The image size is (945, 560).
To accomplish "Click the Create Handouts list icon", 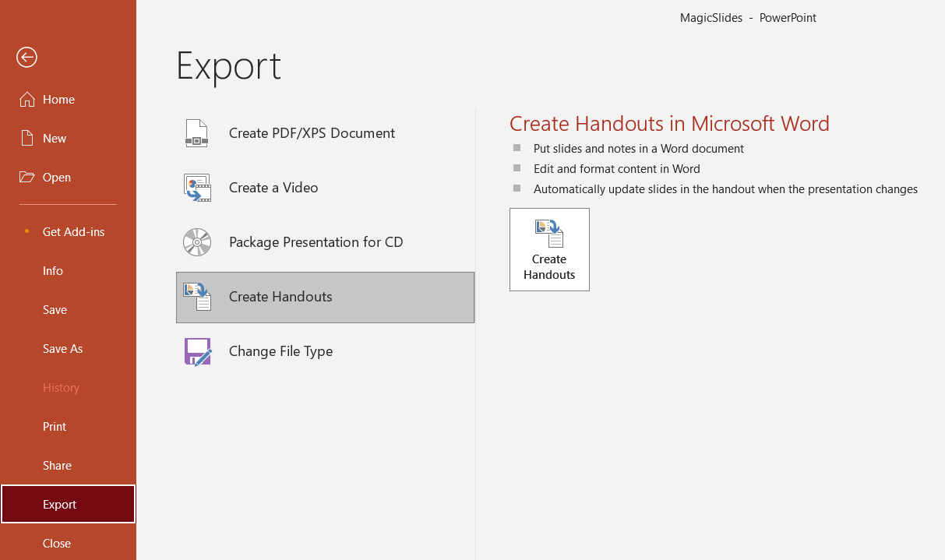I will click(197, 297).
